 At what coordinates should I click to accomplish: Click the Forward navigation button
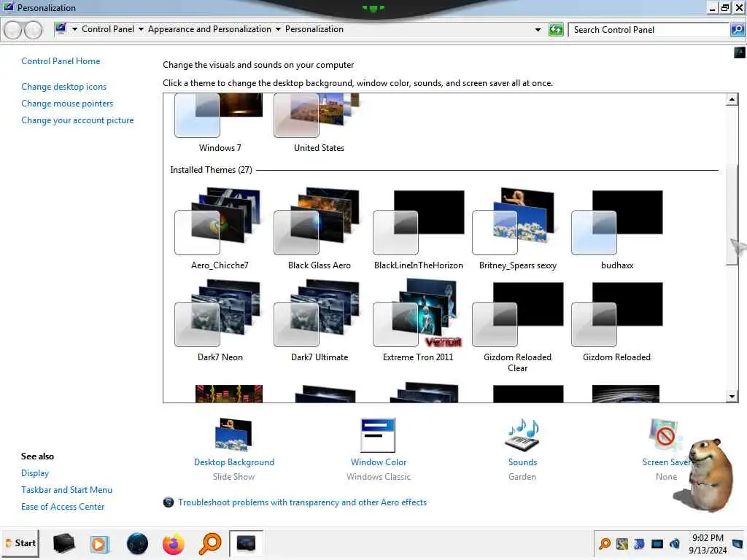pyautogui.click(x=33, y=30)
